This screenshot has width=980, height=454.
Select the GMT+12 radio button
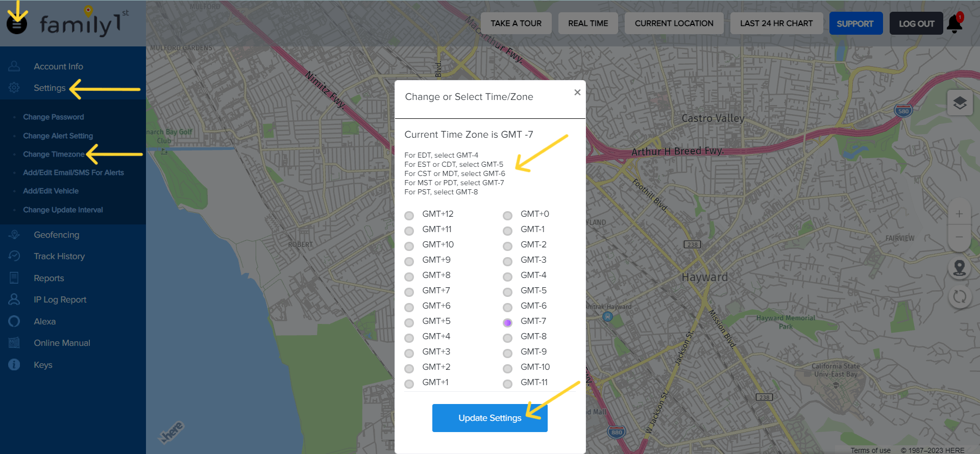409,215
